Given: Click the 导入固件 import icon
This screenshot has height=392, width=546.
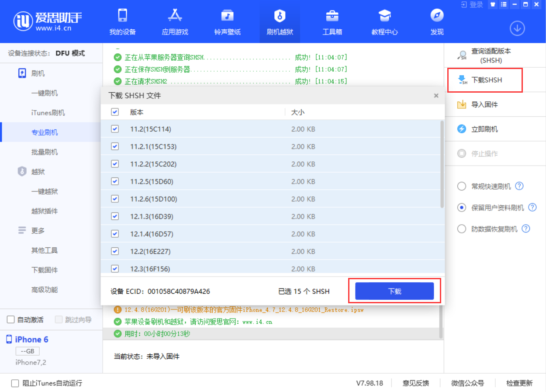Looking at the screenshot, I should [x=462, y=104].
